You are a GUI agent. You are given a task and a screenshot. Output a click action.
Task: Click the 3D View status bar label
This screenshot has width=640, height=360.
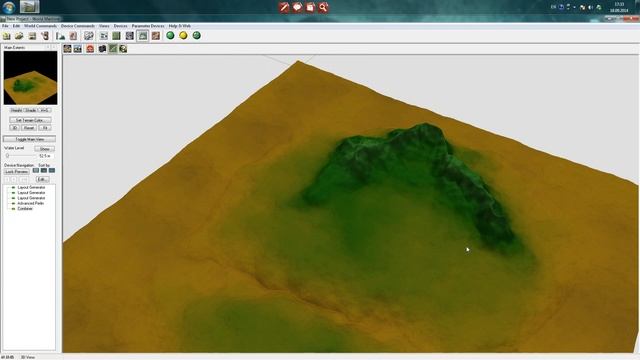click(x=28, y=357)
